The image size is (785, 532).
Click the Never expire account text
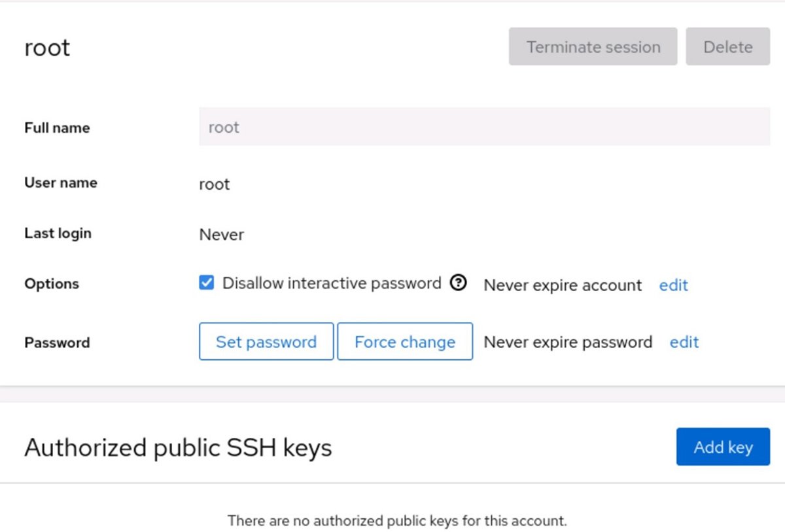[x=563, y=285]
